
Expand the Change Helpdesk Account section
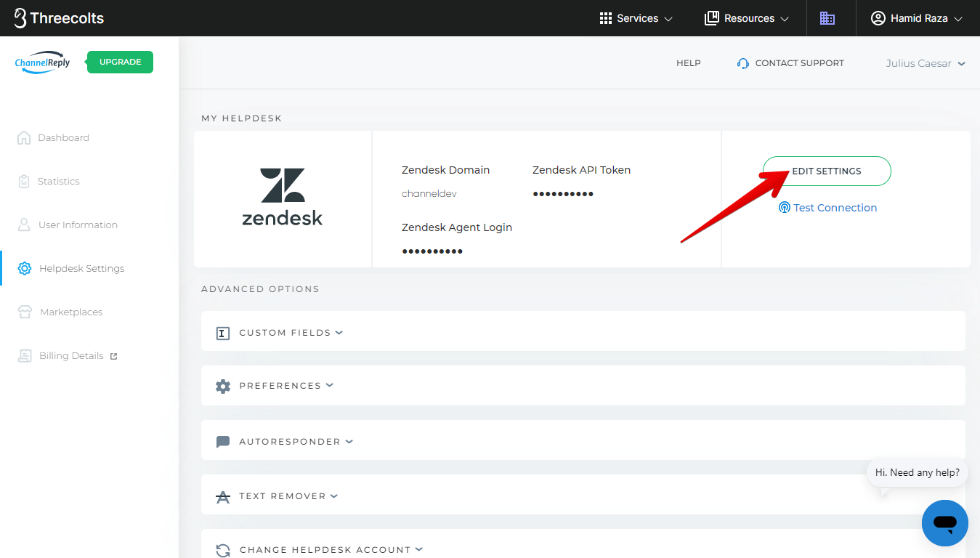point(583,544)
